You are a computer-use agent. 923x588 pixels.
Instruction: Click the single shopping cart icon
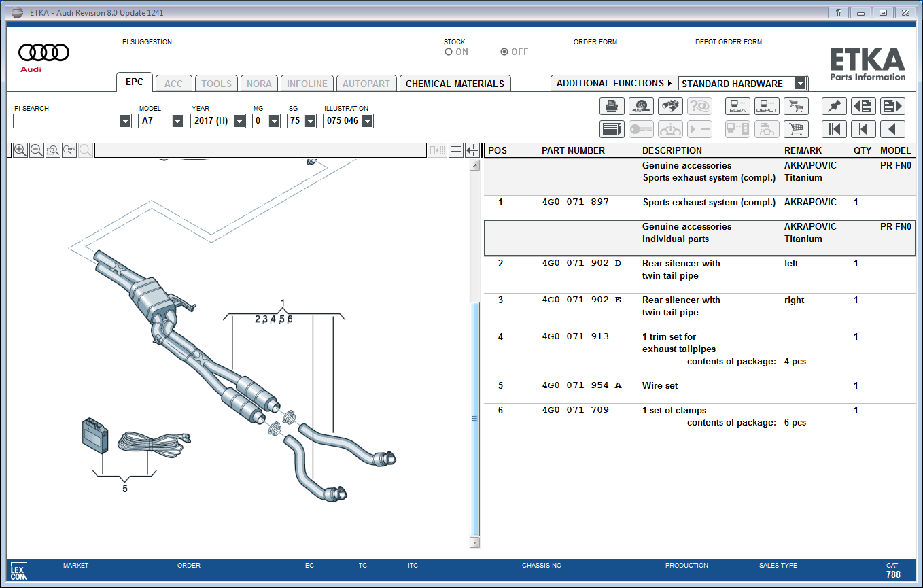796,129
